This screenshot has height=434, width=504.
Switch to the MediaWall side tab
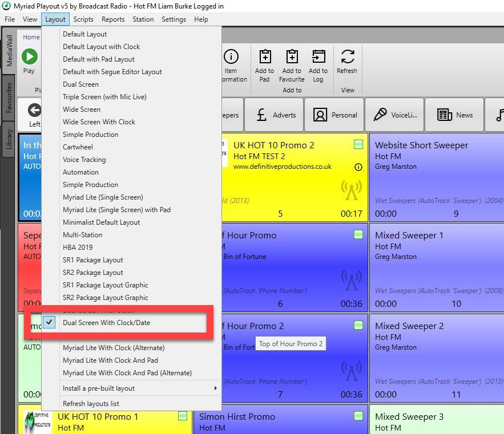click(x=9, y=50)
